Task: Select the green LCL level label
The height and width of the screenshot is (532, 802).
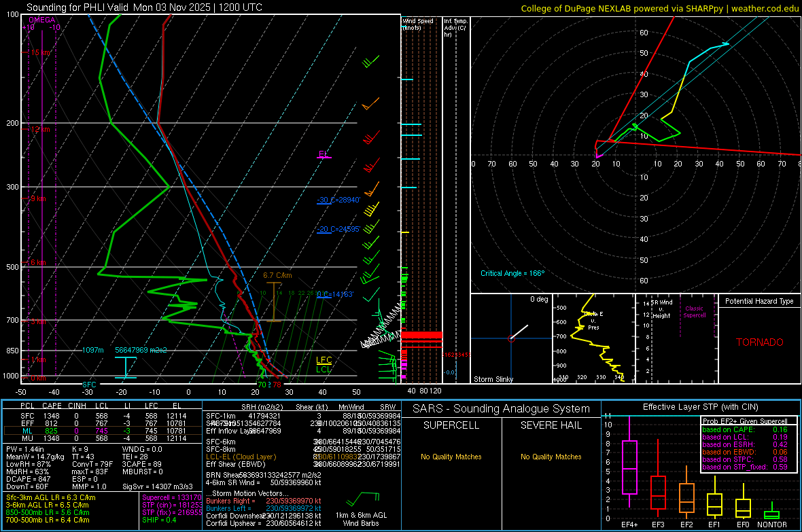Action: click(x=324, y=370)
